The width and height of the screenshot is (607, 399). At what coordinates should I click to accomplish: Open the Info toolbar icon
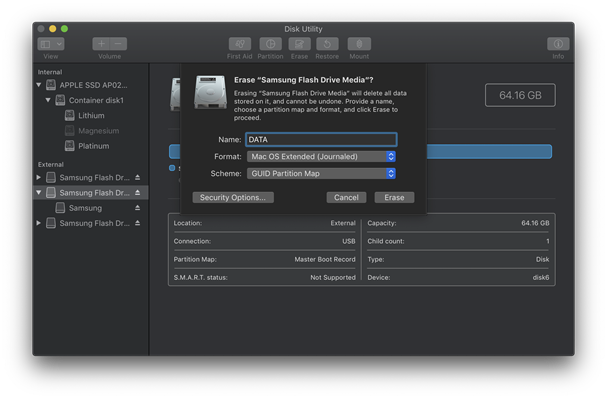pyautogui.click(x=558, y=44)
